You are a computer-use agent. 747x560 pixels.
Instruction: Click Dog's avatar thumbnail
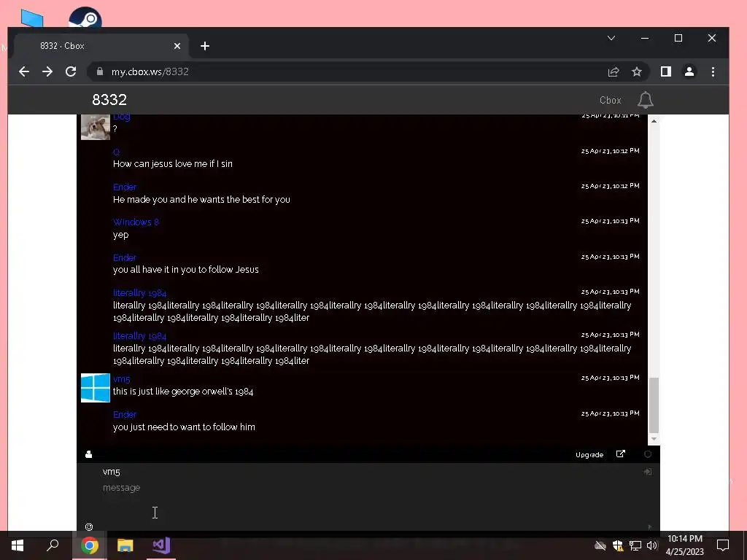(96, 127)
